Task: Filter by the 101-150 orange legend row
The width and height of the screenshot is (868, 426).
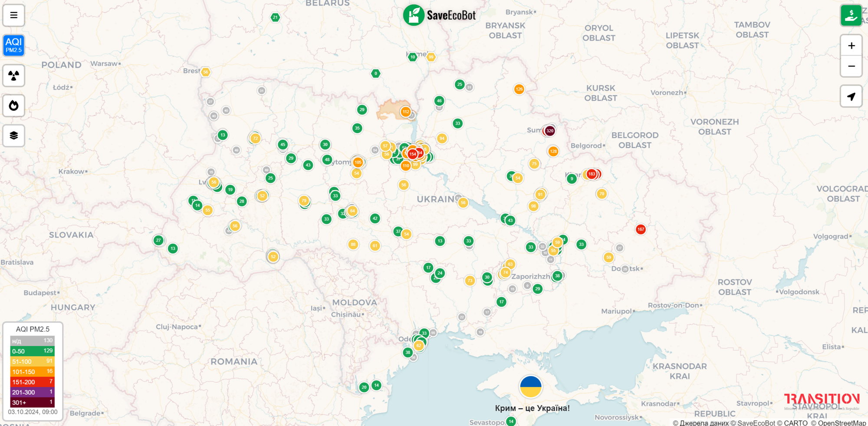Action: tap(33, 372)
